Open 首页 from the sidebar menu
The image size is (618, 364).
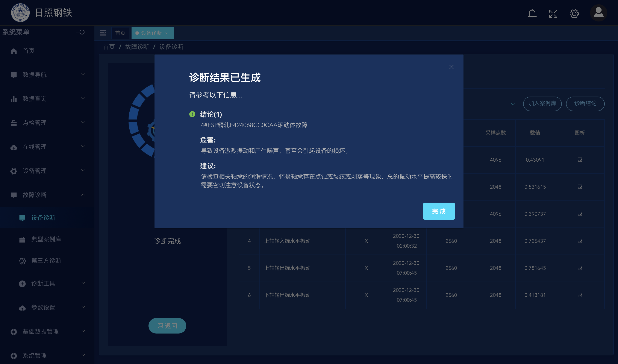47,51
